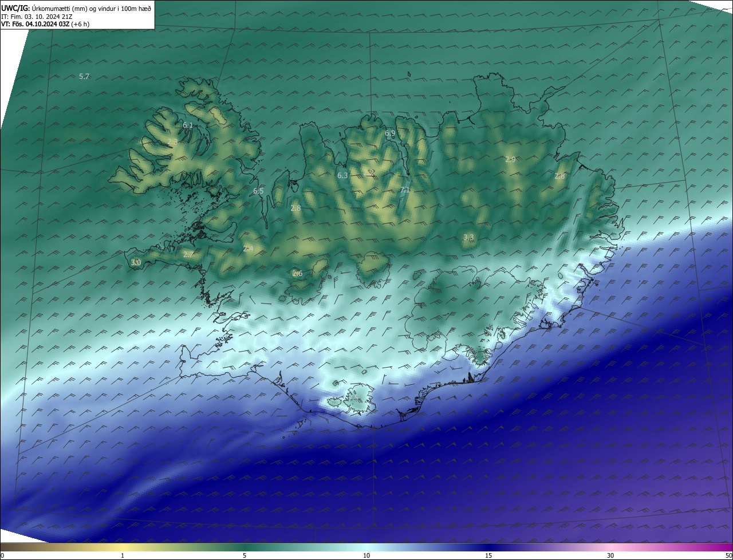Click the 3.3 value label on the map
Viewport: 733px width, 560px height.
click(468, 237)
